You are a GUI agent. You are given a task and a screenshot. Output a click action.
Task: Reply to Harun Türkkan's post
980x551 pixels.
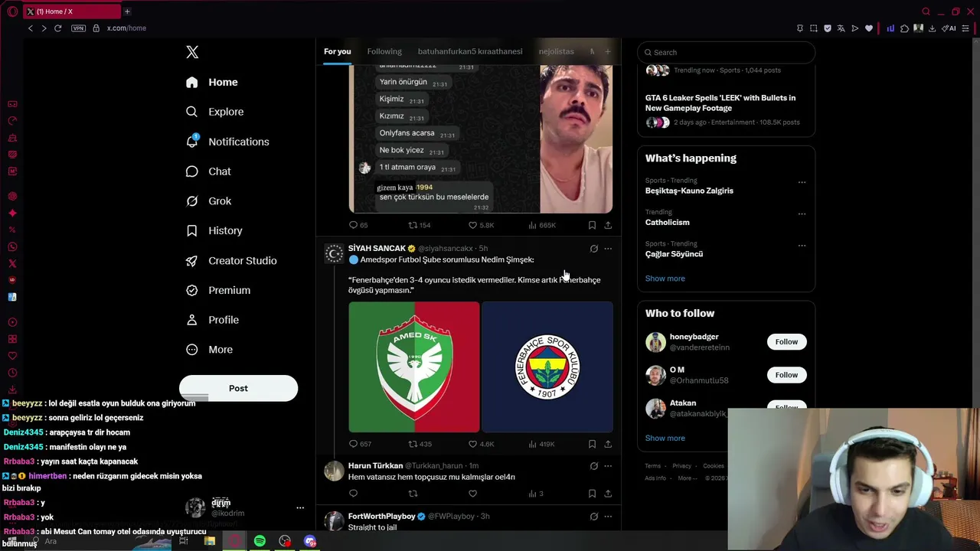pos(354,494)
